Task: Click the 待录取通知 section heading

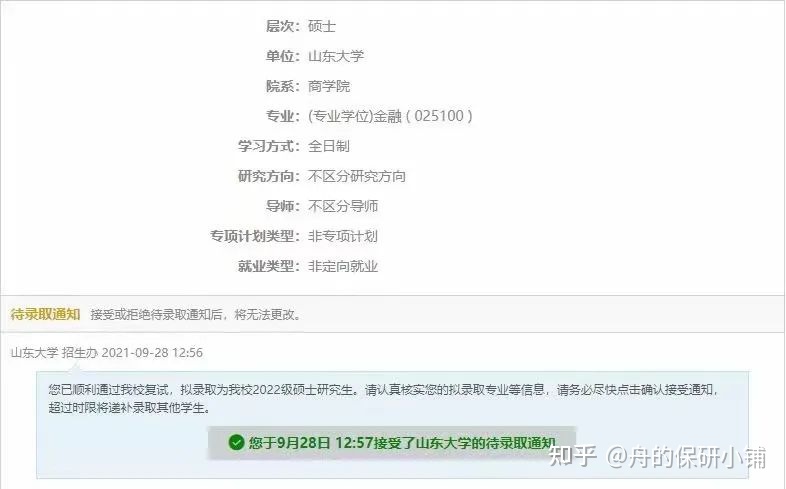Action: [x=45, y=314]
